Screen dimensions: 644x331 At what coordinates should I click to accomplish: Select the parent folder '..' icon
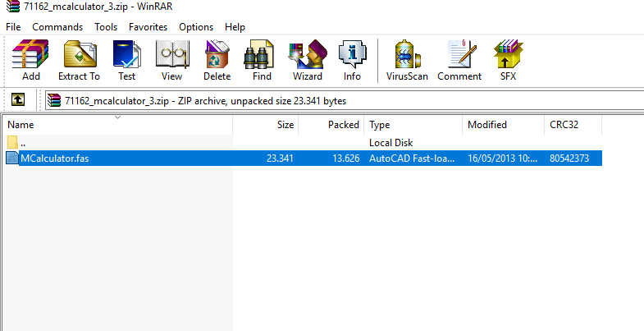click(x=12, y=142)
